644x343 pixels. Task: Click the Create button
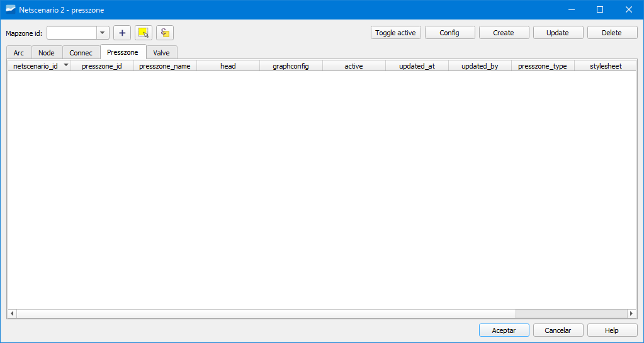[504, 33]
